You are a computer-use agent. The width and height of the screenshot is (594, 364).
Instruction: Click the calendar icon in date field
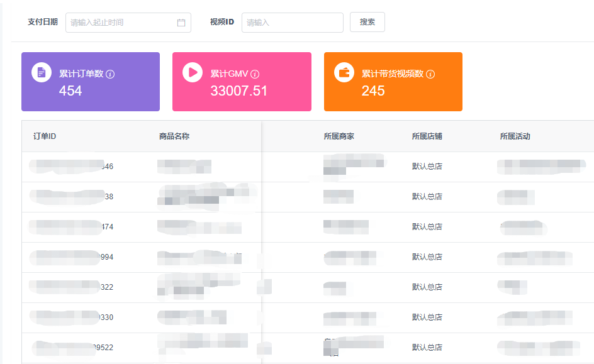pos(181,23)
